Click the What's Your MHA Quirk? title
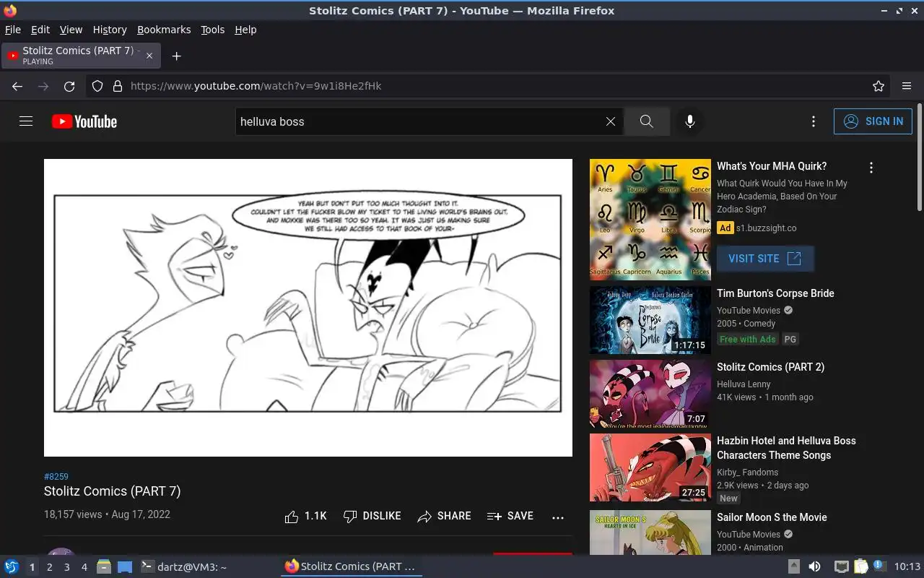Viewport: 924px width, 578px height. coord(772,166)
